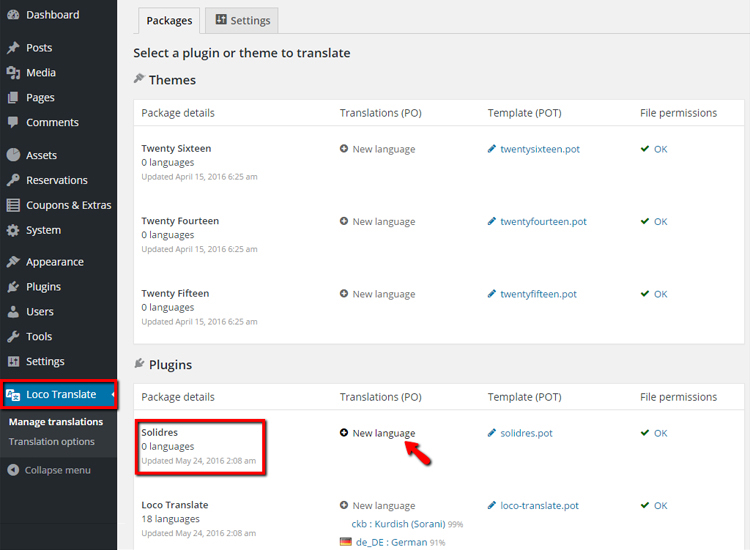Click the Loco Translate menu icon
This screenshot has height=550, width=750.
tap(13, 395)
